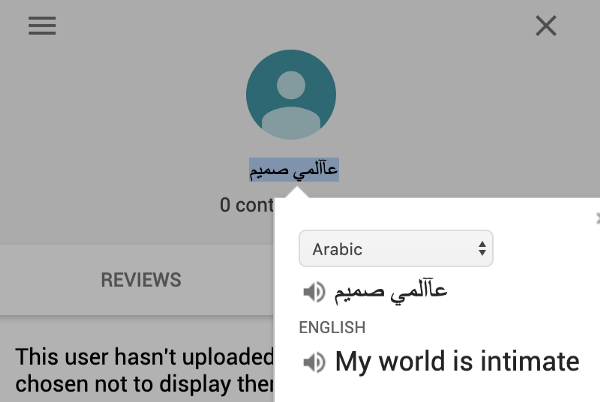This screenshot has height=402, width=600.
Task: Click the "My world is intimate" translation
Action: [x=457, y=361]
